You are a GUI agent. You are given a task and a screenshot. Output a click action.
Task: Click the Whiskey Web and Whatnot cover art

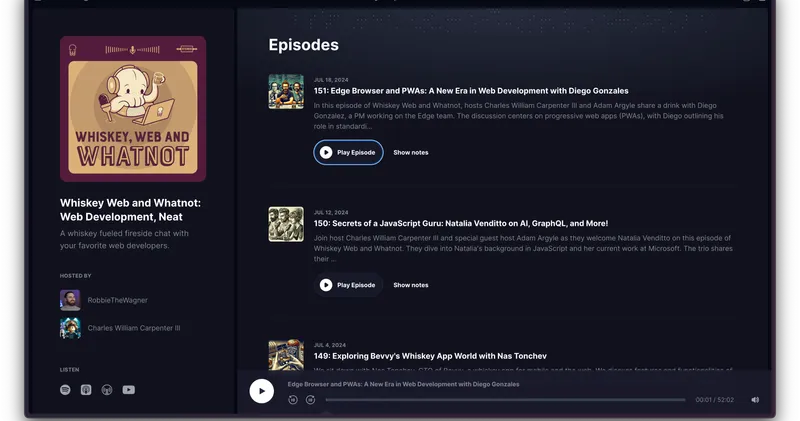click(x=133, y=109)
